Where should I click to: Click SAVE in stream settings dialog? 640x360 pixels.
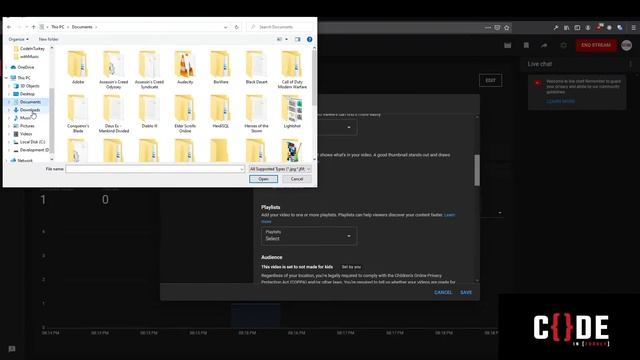[x=466, y=293]
